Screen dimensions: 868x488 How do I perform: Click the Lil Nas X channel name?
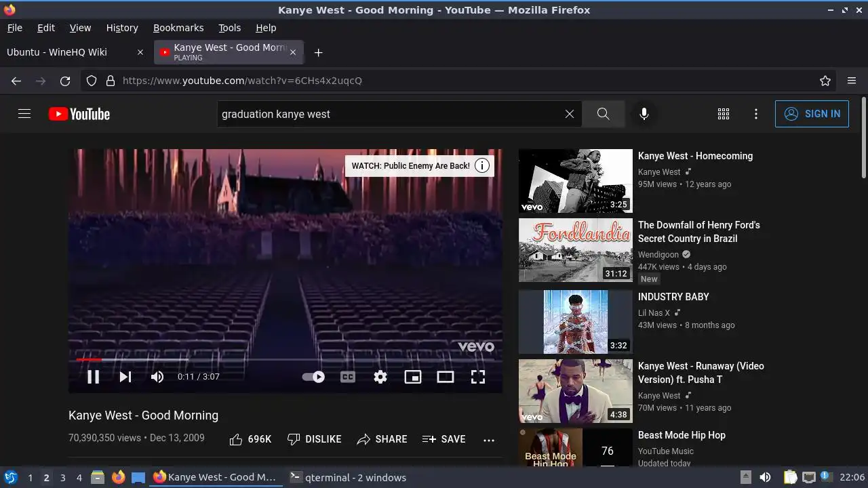click(654, 313)
